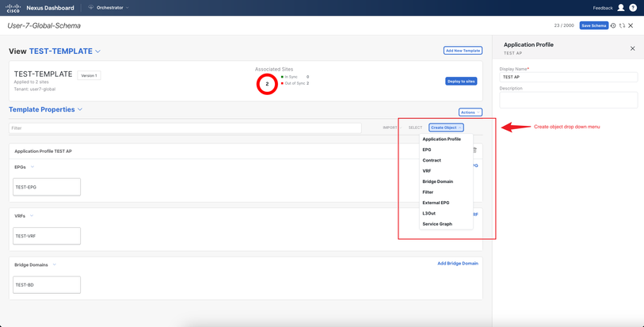
Task: Open the Actions dropdown
Action: tap(471, 112)
